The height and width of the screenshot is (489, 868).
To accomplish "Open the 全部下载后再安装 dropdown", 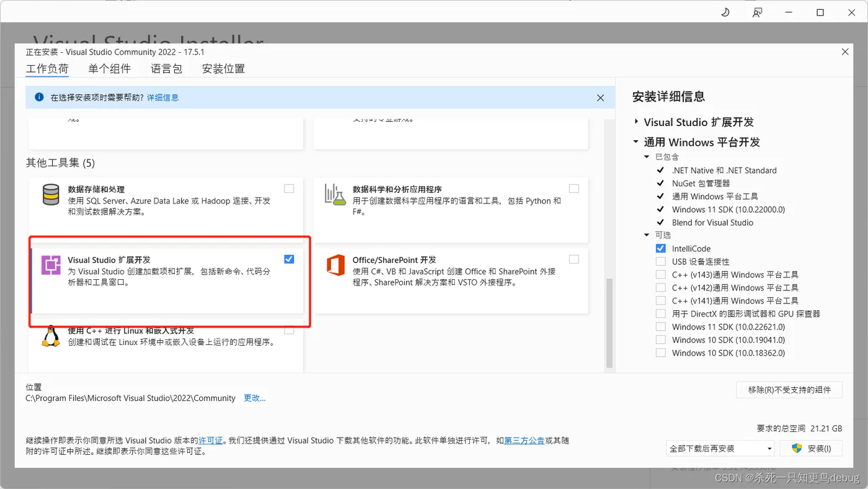I will click(x=720, y=448).
